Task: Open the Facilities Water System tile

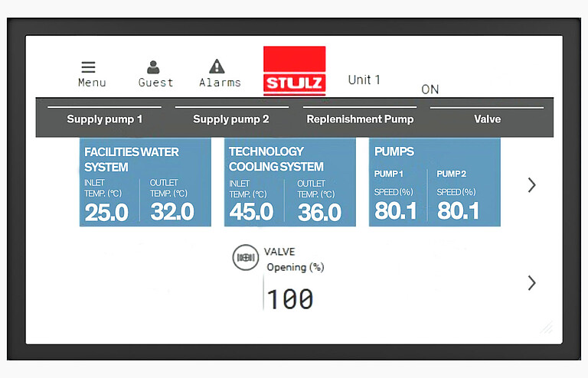Action: click(x=145, y=182)
